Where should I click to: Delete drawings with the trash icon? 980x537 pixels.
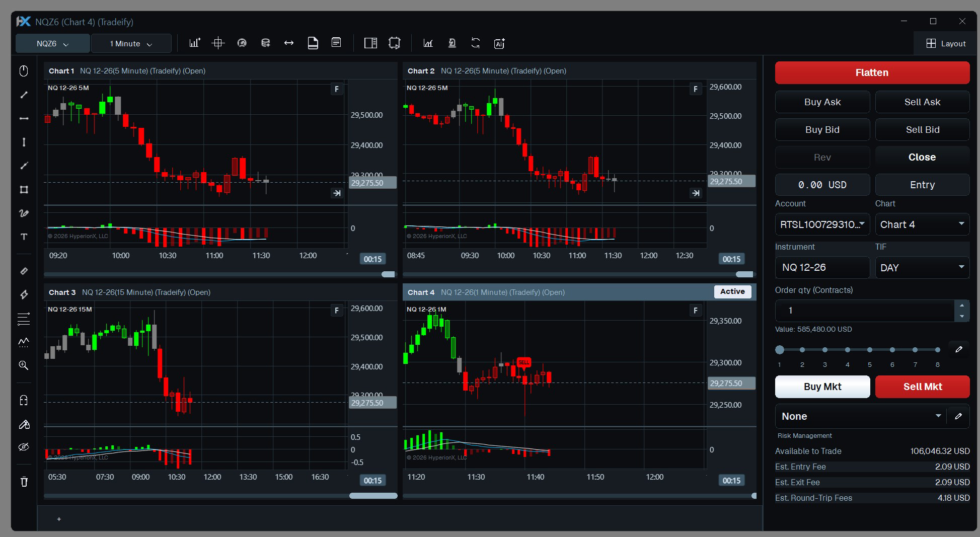click(x=24, y=482)
